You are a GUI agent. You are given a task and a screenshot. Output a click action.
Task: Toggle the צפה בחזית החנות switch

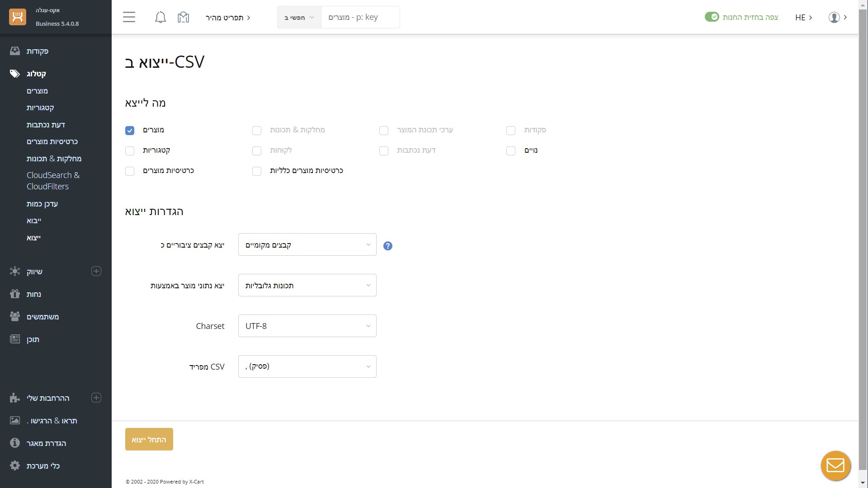pos(712,17)
